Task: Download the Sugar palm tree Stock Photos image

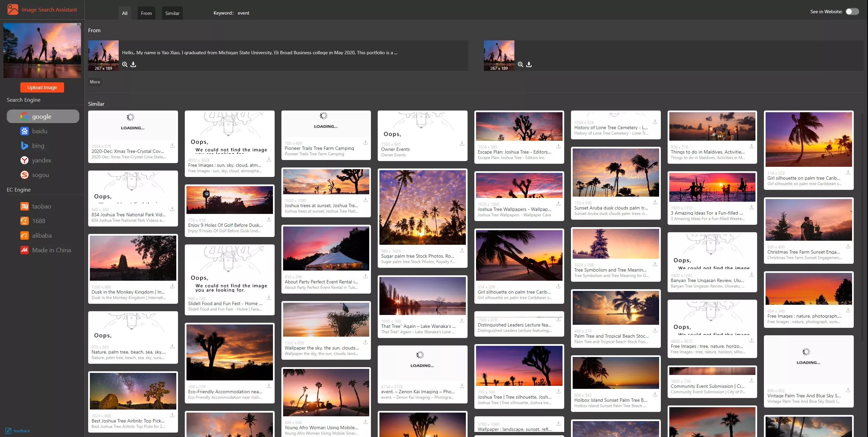Action: pos(462,250)
